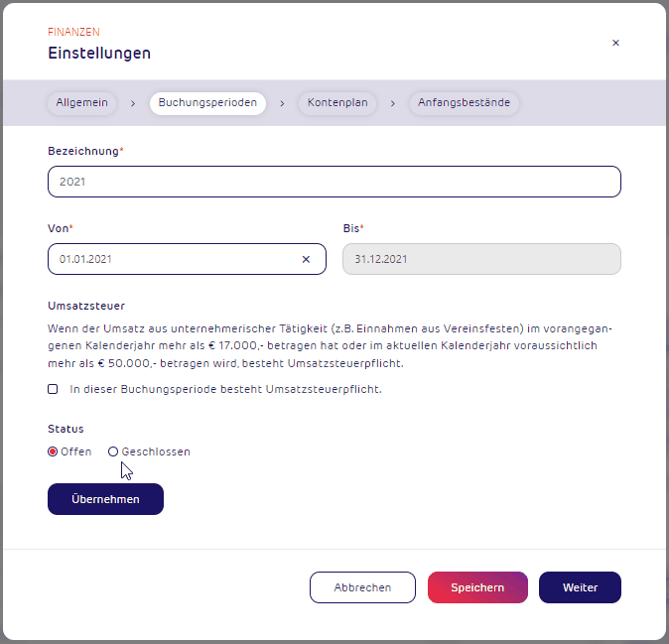The height and width of the screenshot is (644, 669).
Task: Click the Von date input
Action: click(x=174, y=259)
